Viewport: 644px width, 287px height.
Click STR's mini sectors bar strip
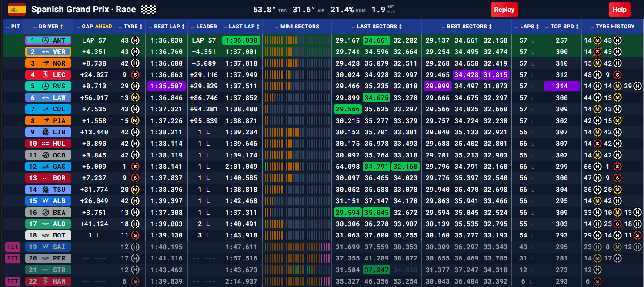tap(297, 270)
